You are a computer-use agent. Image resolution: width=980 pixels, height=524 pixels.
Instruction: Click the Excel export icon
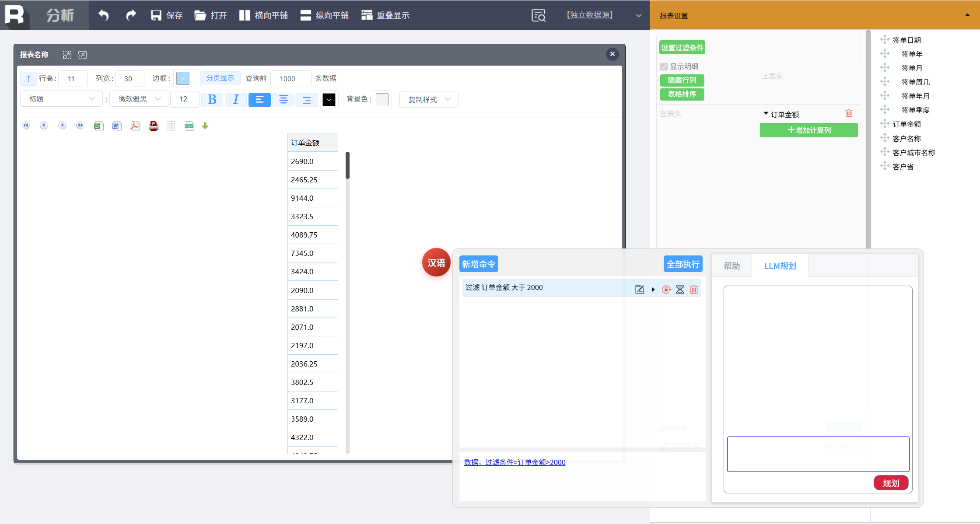(98, 126)
